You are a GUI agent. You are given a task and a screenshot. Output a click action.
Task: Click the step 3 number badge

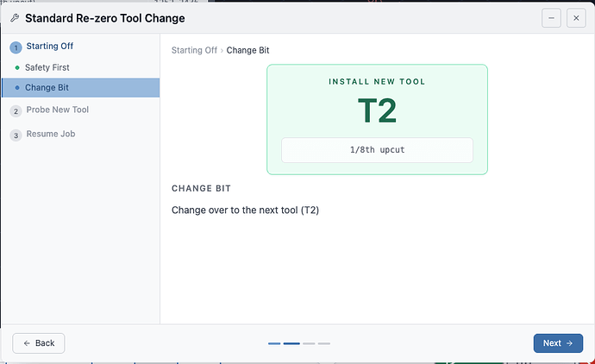pos(16,135)
